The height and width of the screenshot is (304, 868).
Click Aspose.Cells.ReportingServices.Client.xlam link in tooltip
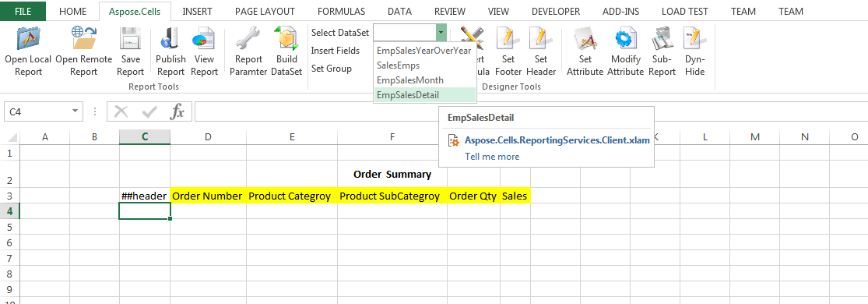(x=557, y=140)
